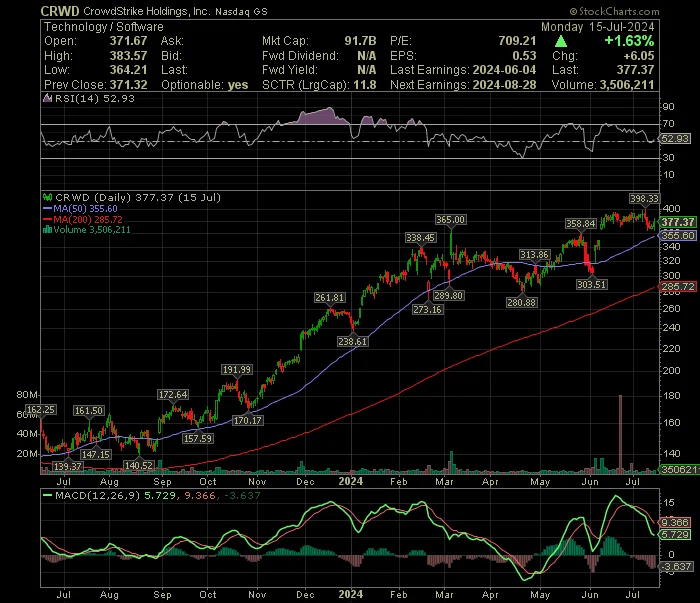Click the Technology / Software sector label
Image resolution: width=700 pixels, height=603 pixels.
point(104,27)
